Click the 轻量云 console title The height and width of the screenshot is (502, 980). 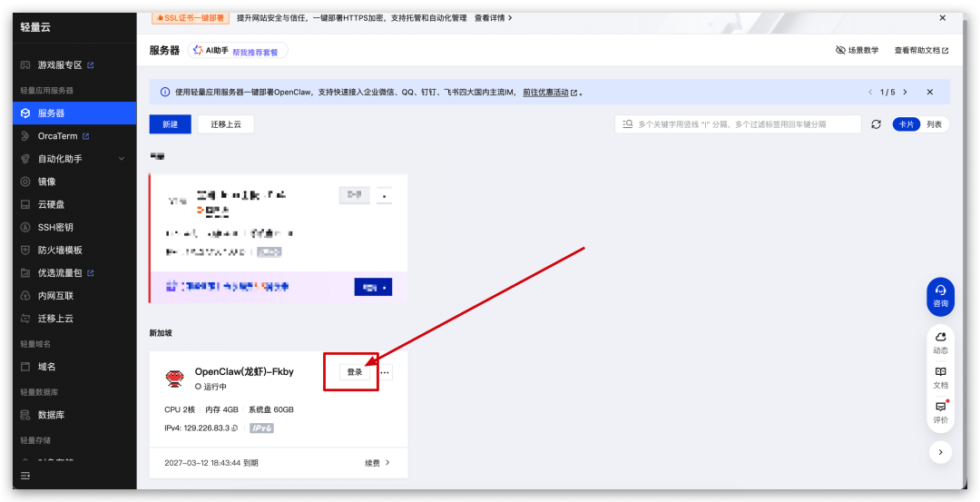[35, 27]
